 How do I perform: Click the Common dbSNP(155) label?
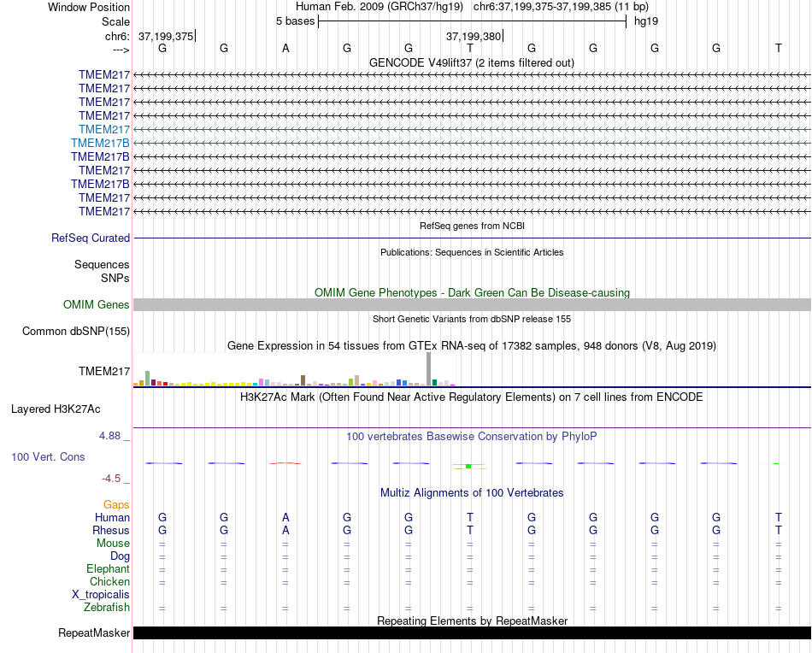[x=76, y=332]
